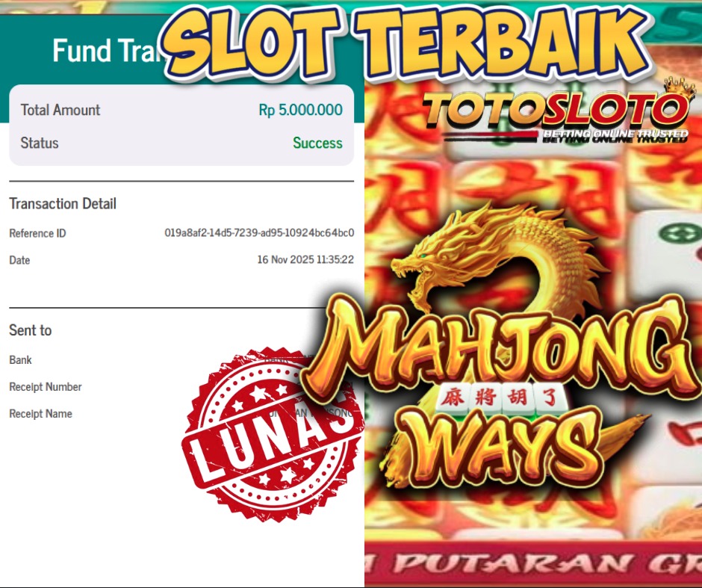Click the Sent to heading
702x588 pixels.
(x=31, y=330)
